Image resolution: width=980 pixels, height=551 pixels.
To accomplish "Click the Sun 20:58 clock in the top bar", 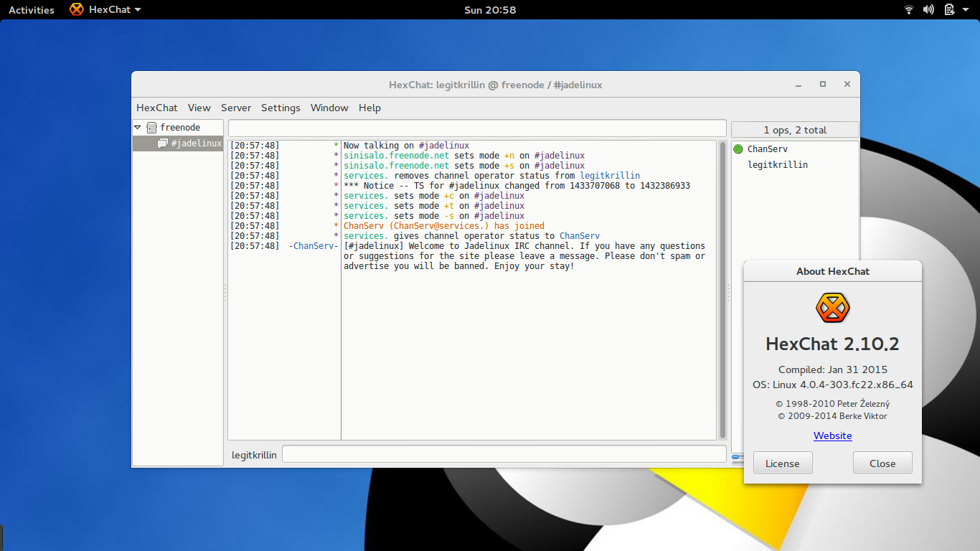I will pyautogui.click(x=490, y=10).
